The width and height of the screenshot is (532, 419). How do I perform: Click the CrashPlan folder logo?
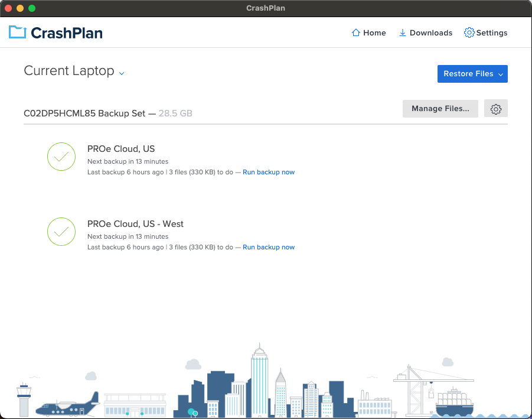(x=17, y=33)
